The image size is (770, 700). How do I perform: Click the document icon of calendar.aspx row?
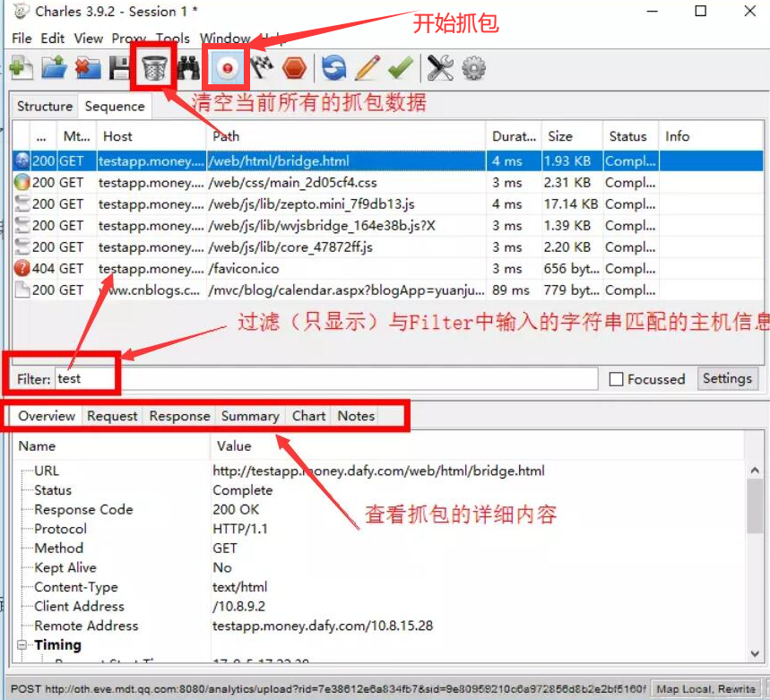[x=22, y=290]
